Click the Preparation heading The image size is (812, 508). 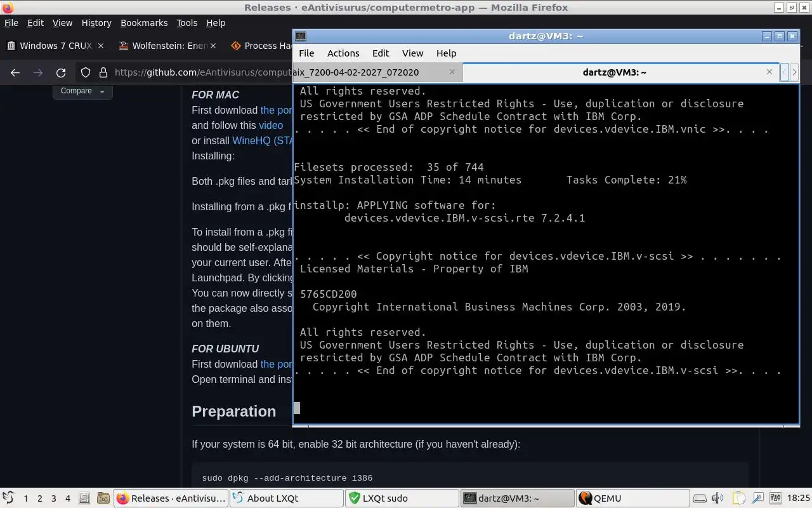coord(234,411)
